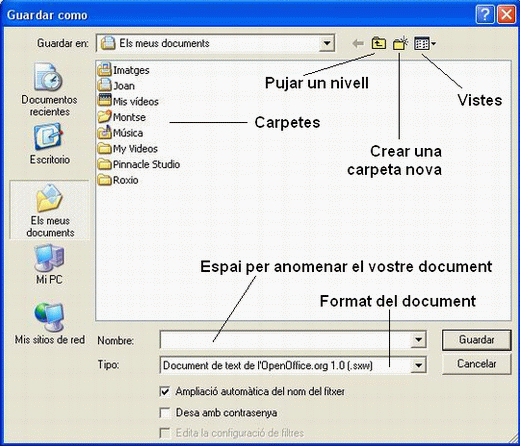Click the Back arrow icon
Screen dimensions: 520x446
pos(358,43)
